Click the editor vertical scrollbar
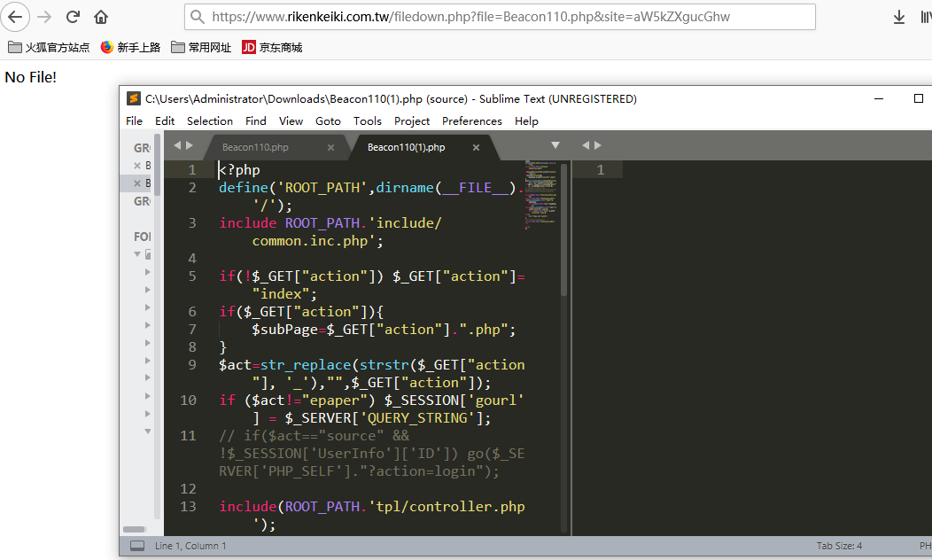 [564, 229]
